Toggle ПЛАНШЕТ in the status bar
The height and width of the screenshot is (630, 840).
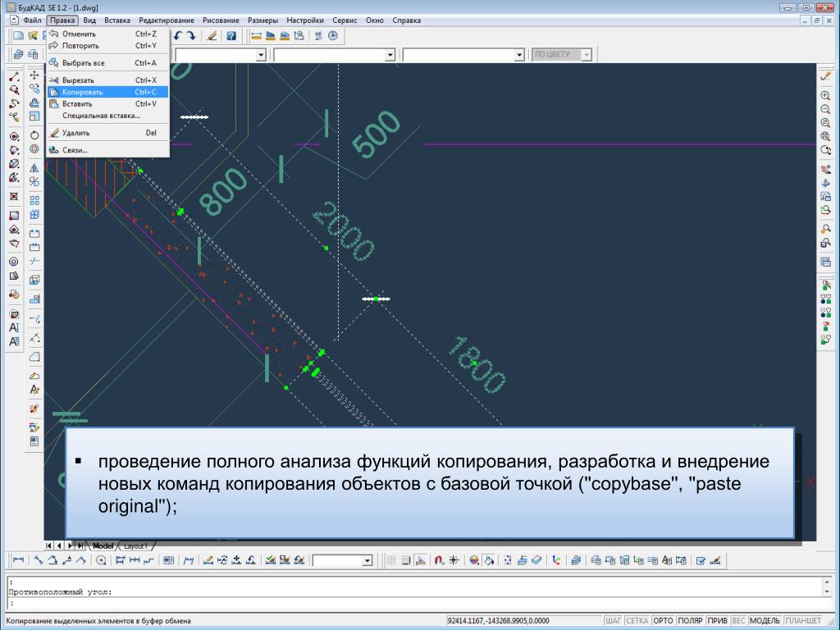pyautogui.click(x=803, y=620)
